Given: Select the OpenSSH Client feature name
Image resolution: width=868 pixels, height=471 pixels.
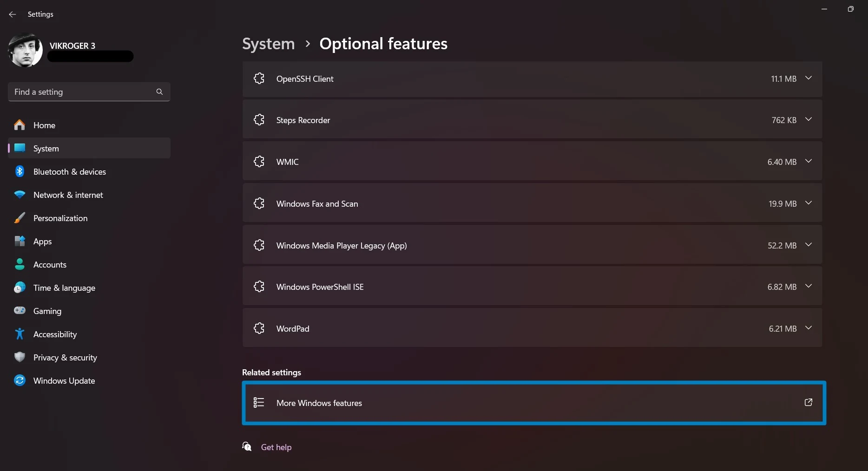Looking at the screenshot, I should (305, 79).
